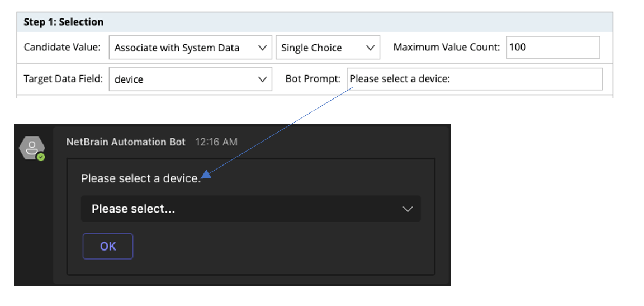Click the "Please select a device." card text
This screenshot has height=306, width=644.
coord(140,178)
